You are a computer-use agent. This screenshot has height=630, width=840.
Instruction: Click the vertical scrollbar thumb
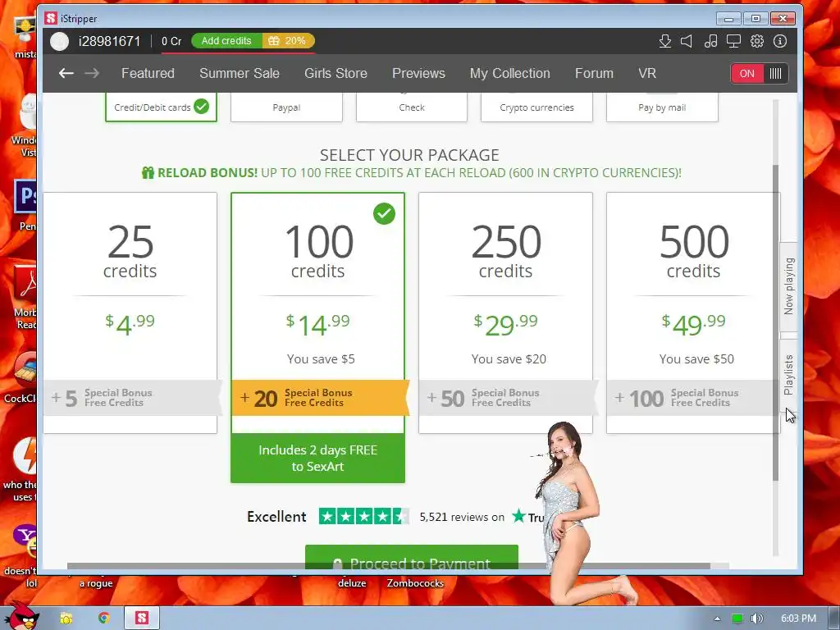(776, 322)
